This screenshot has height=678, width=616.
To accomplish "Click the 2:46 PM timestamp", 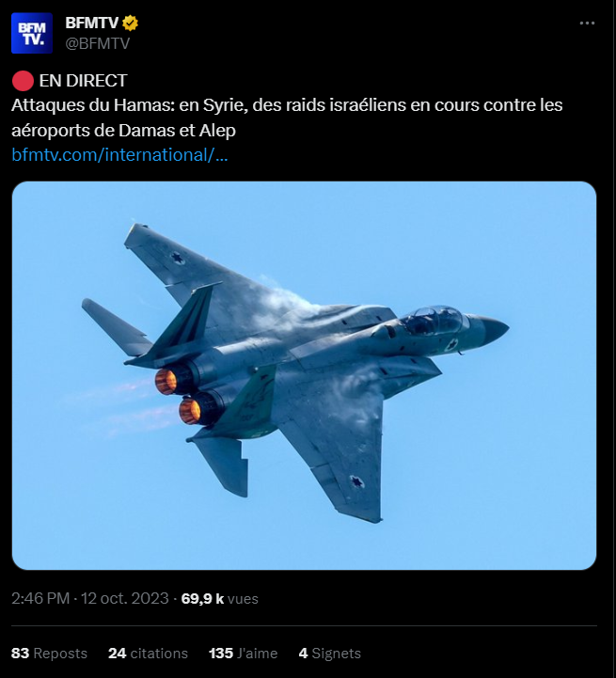I will tap(40, 598).
